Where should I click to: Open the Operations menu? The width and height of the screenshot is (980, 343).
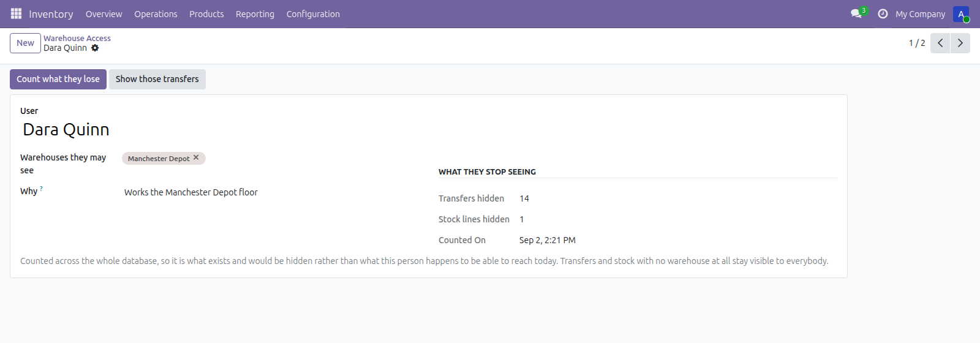[156, 14]
